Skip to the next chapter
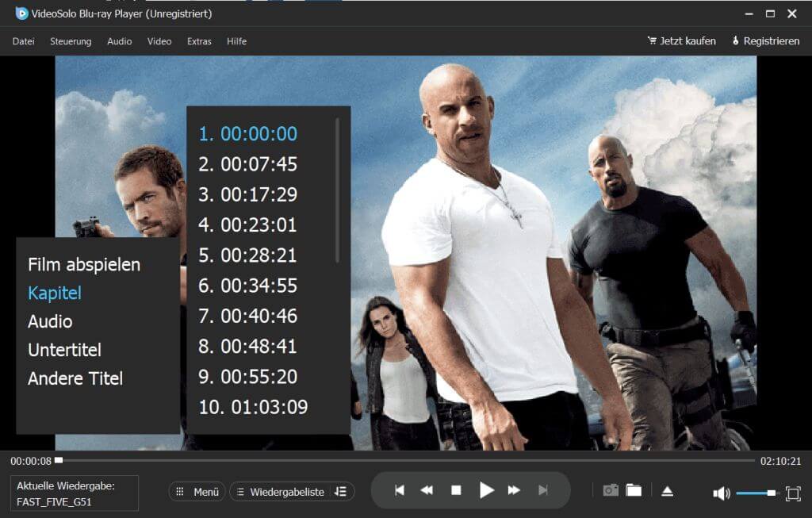The image size is (812, 518). coord(545,490)
